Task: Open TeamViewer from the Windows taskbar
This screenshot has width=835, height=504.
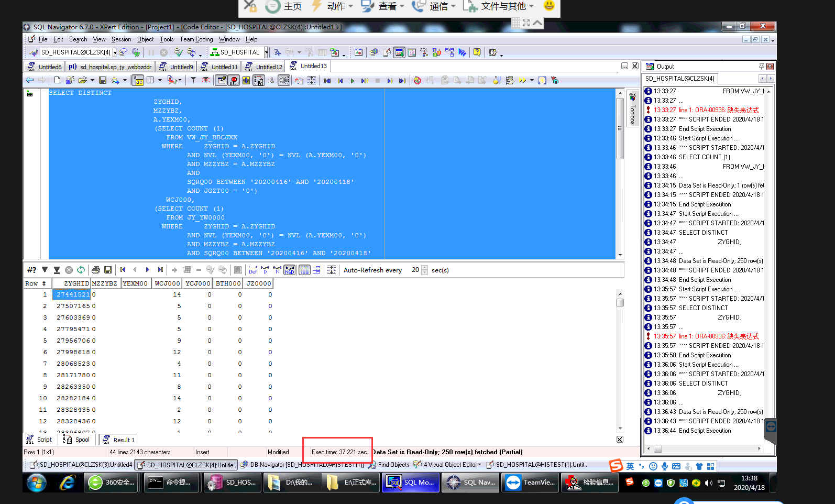Action: tap(530, 483)
